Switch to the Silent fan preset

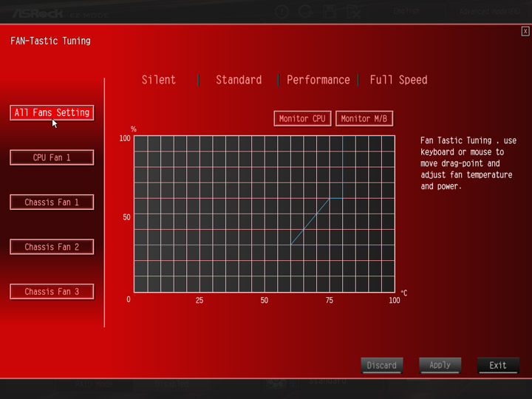coord(158,80)
